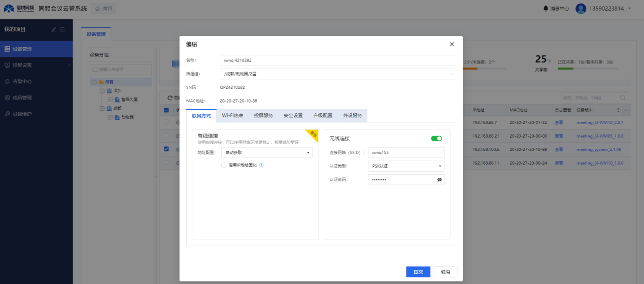The image size is (644, 284).
Task: Uncheck the row with IP 192.168.100.6
Action: click(x=166, y=149)
